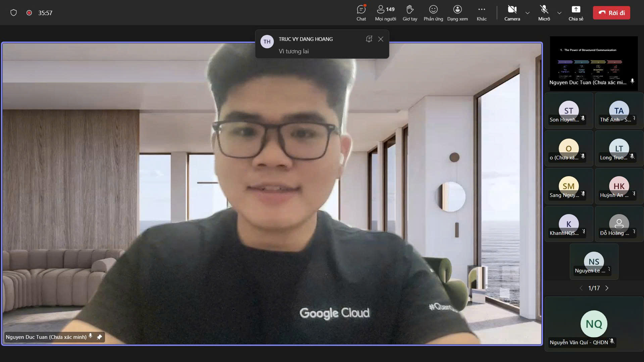Leave meeting with Rời đi button
Viewport: 644px width, 362px height.
(611, 13)
